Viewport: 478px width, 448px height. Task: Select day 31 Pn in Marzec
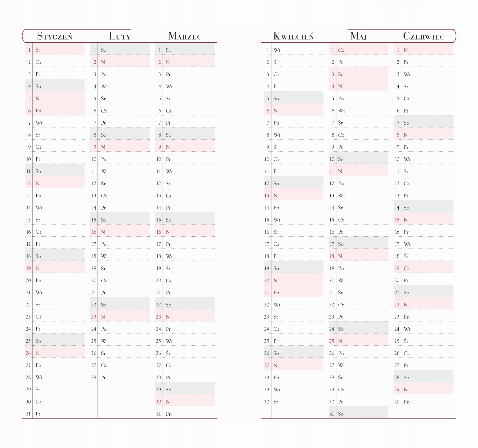coord(185,414)
